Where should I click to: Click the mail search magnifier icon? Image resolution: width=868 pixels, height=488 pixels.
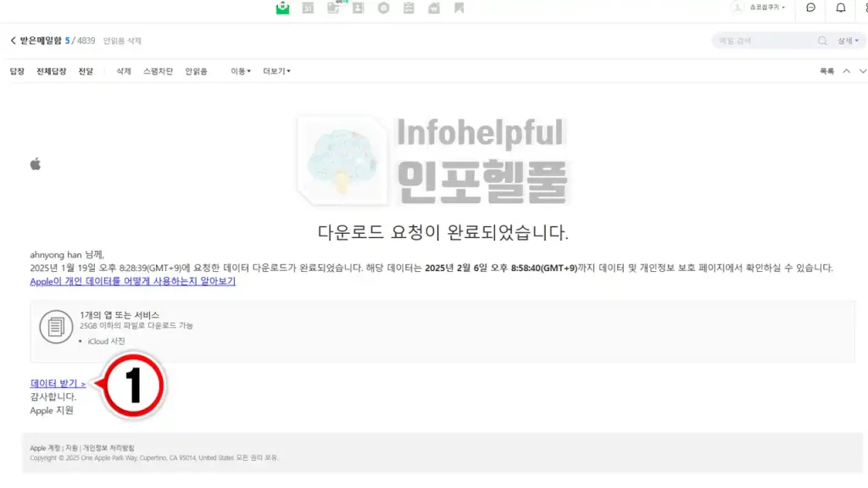coord(822,41)
